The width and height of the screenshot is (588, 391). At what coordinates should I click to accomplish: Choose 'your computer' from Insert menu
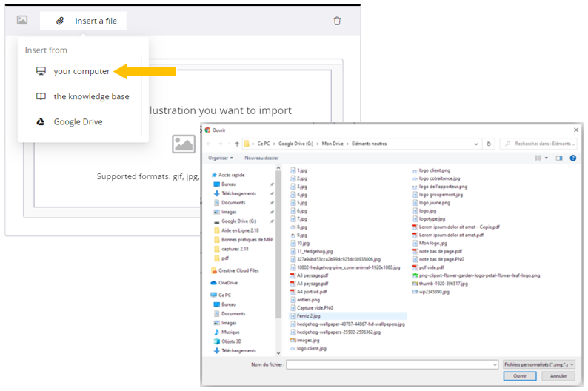[81, 71]
